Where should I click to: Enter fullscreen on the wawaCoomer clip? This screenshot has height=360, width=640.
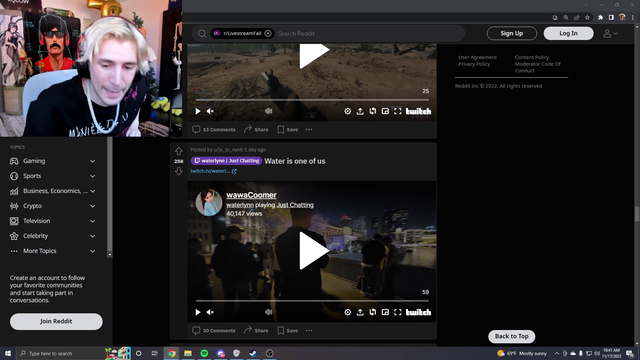(x=398, y=312)
